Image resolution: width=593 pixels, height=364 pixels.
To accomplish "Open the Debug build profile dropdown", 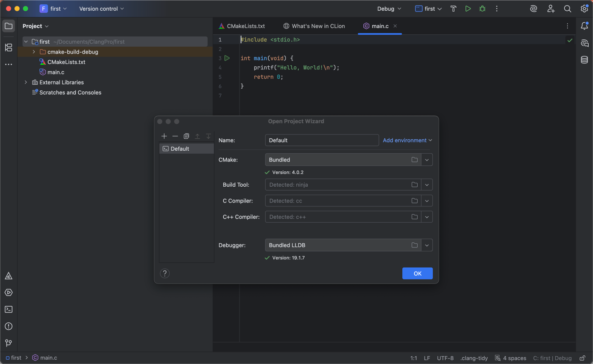I will tap(389, 9).
